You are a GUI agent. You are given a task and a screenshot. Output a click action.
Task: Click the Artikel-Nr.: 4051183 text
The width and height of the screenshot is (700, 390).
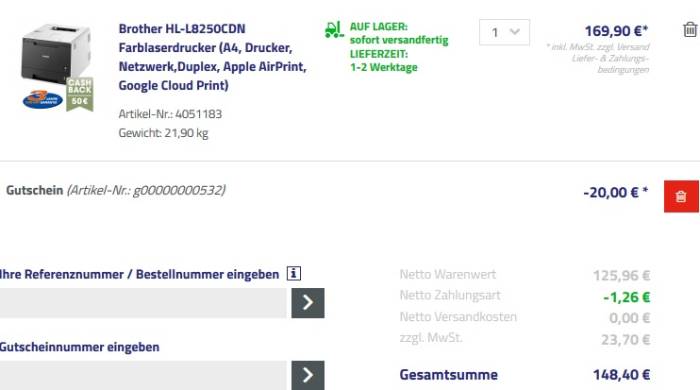(x=170, y=114)
